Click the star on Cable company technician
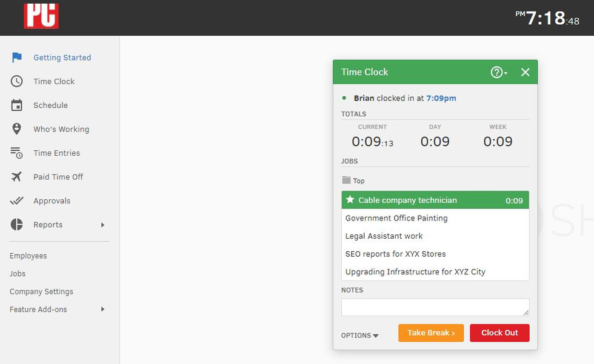The width and height of the screenshot is (594, 364). (350, 200)
